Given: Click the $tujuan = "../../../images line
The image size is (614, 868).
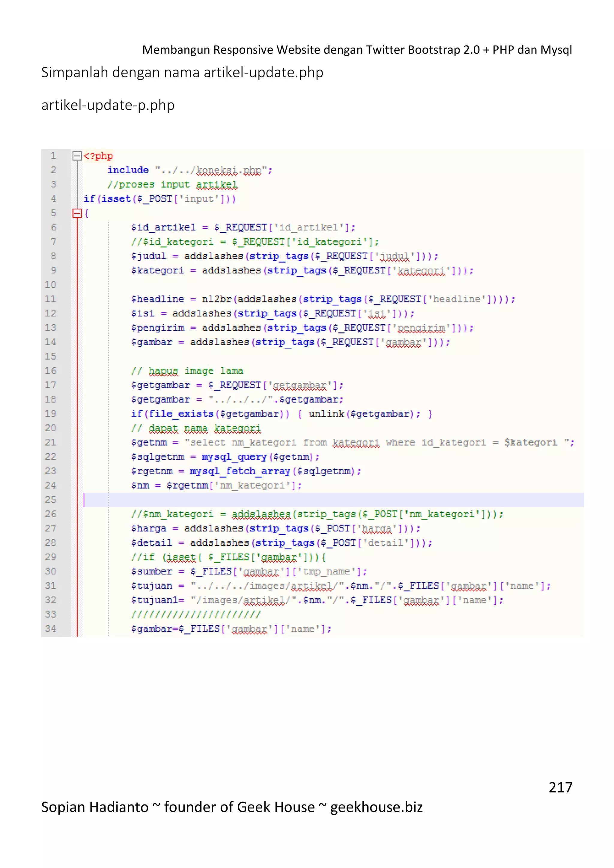Looking at the screenshot, I should click(341, 586).
